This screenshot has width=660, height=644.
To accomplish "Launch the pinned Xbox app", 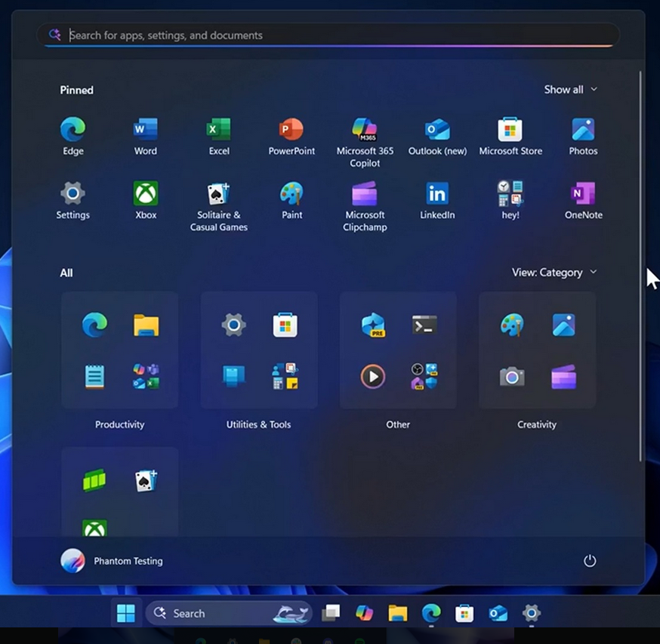I will click(146, 200).
